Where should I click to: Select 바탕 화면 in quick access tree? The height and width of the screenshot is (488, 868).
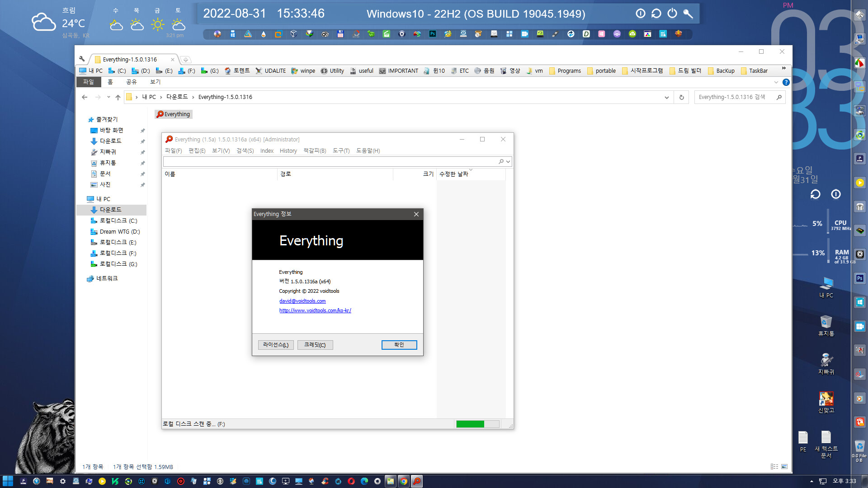111,130
